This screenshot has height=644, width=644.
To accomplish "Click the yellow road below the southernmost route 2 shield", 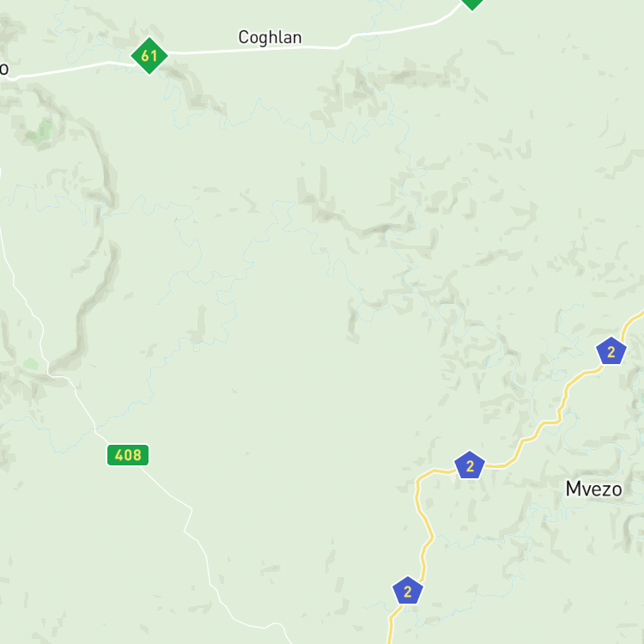I will [392, 624].
